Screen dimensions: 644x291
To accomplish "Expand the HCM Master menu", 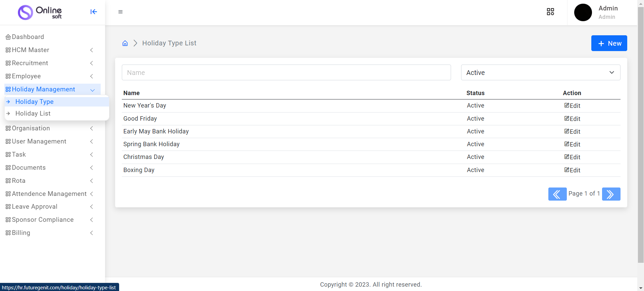I will click(49, 50).
